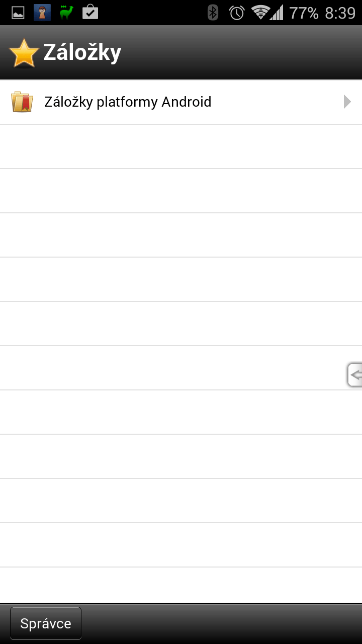
Task: Tap the shopping bag checkmark notification icon
Action: coord(90,12)
